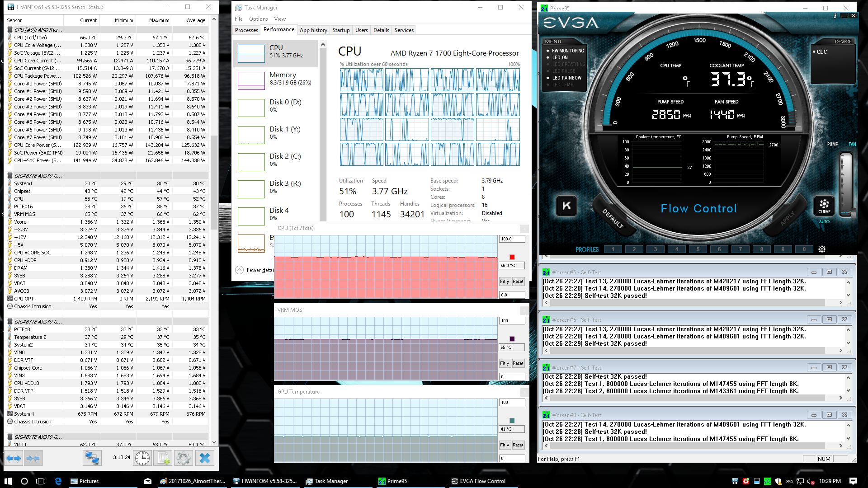This screenshot has height=488, width=868.
Task: Click the EVGA fan CURVE icon
Action: pyautogui.click(x=824, y=206)
